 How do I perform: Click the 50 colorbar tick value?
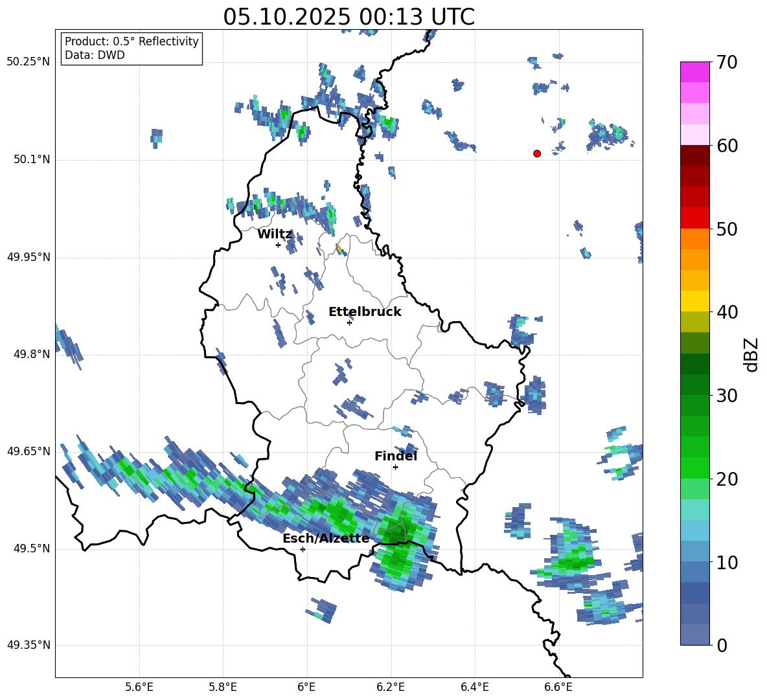(x=727, y=229)
